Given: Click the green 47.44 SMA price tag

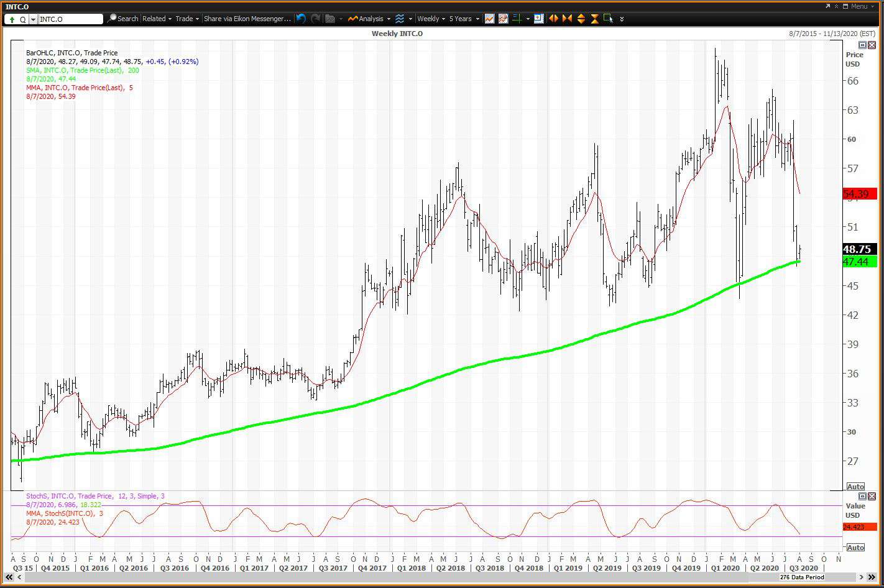Looking at the screenshot, I should [860, 262].
